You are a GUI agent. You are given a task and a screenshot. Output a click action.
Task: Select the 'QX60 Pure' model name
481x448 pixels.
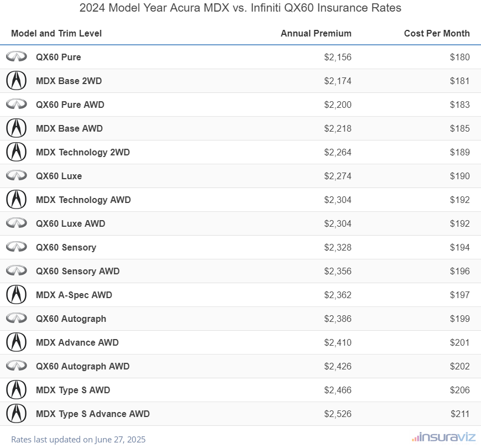click(58, 57)
